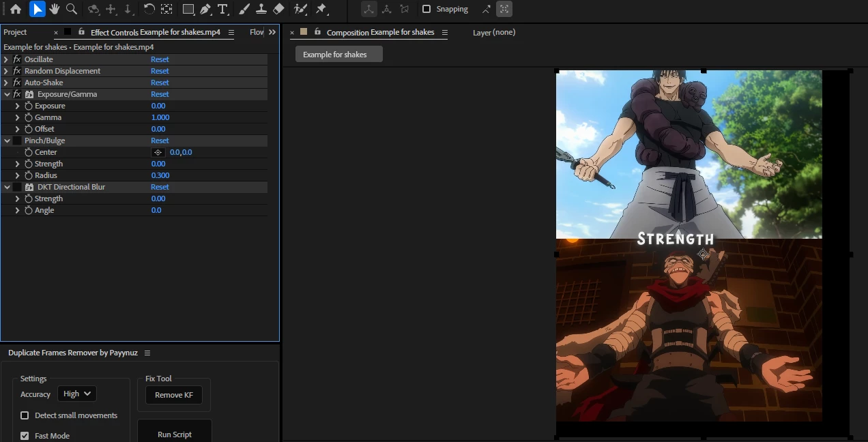
Task: Check Detect small movements
Action: point(25,415)
